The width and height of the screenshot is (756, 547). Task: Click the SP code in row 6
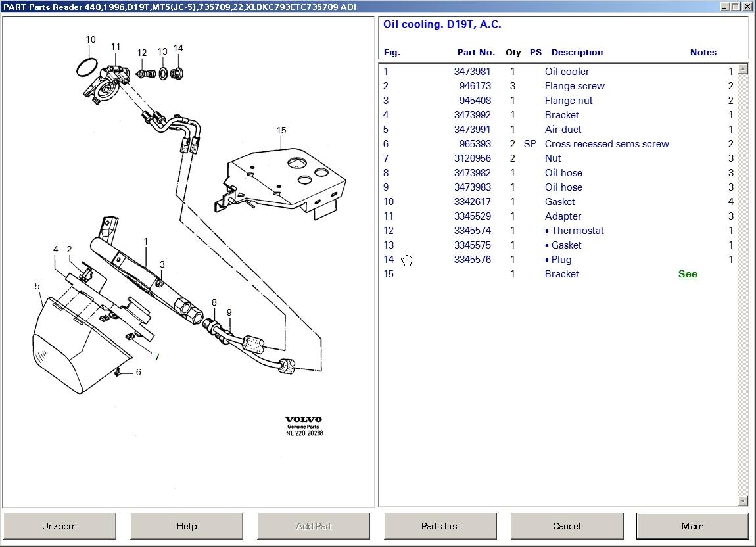click(x=529, y=144)
